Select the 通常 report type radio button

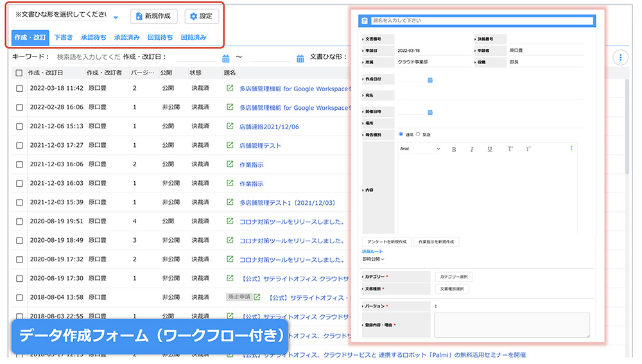[x=401, y=134]
